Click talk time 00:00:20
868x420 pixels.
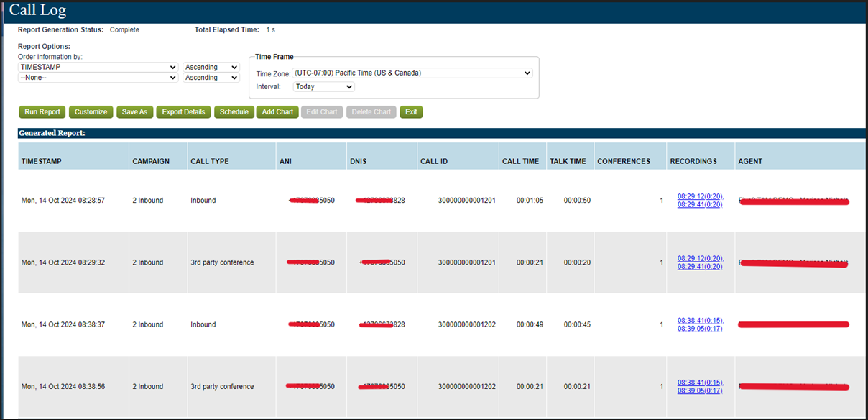[577, 262]
